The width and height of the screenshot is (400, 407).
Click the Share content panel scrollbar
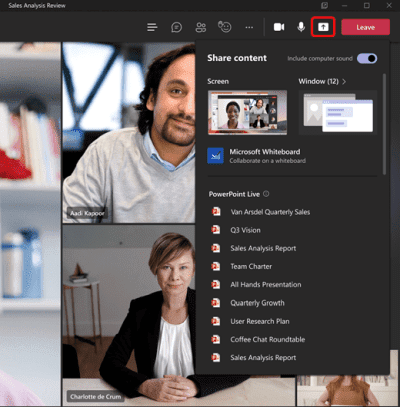(384, 124)
